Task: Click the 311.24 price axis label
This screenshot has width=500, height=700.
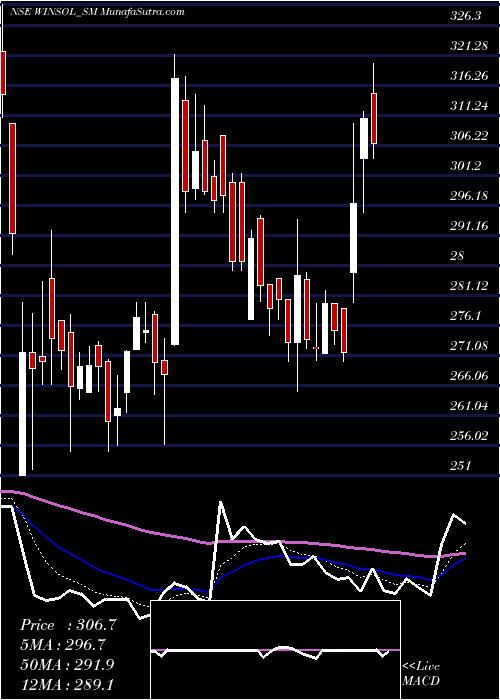Action: [470, 106]
